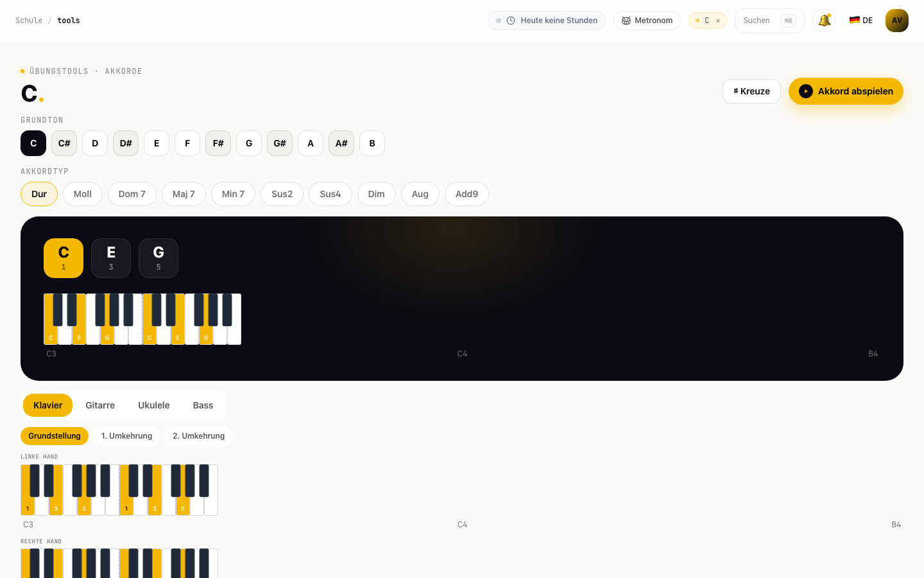Image resolution: width=924 pixels, height=578 pixels.
Task: Choose F as the root note
Action: click(187, 143)
